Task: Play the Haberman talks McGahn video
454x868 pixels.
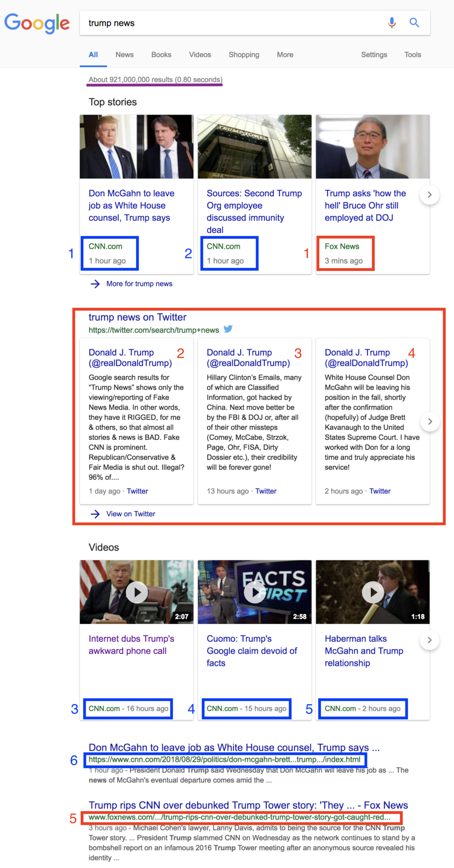Action: click(x=373, y=592)
